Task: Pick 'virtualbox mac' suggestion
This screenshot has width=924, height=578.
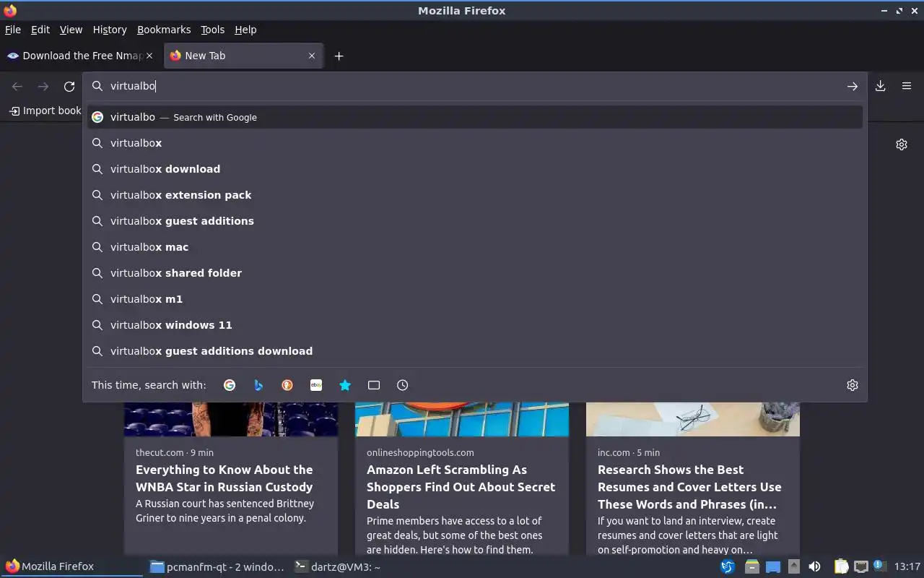Action: point(475,247)
